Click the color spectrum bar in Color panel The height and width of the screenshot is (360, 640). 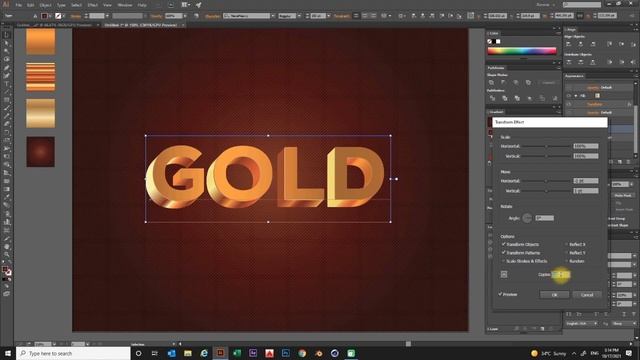(522, 51)
